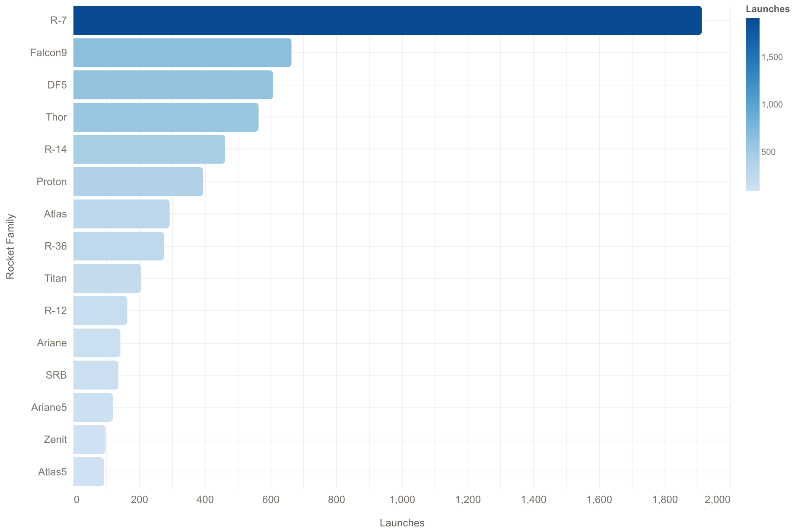Select the "200" x-axis tick label
Screen dimensions: 795x532
pos(140,500)
